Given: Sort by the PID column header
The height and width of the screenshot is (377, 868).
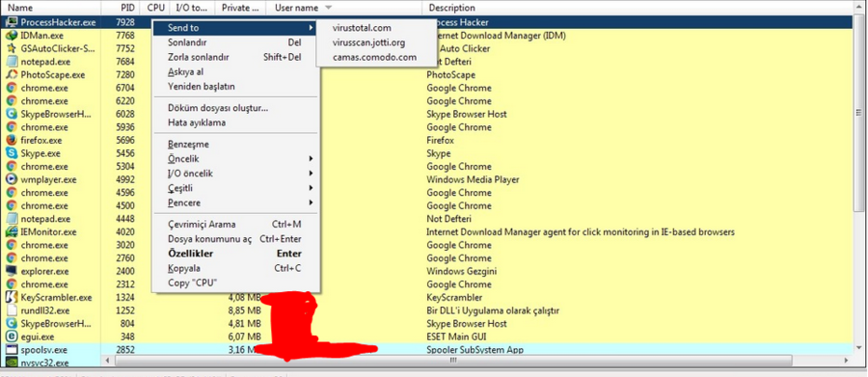Looking at the screenshot, I should click(x=121, y=8).
